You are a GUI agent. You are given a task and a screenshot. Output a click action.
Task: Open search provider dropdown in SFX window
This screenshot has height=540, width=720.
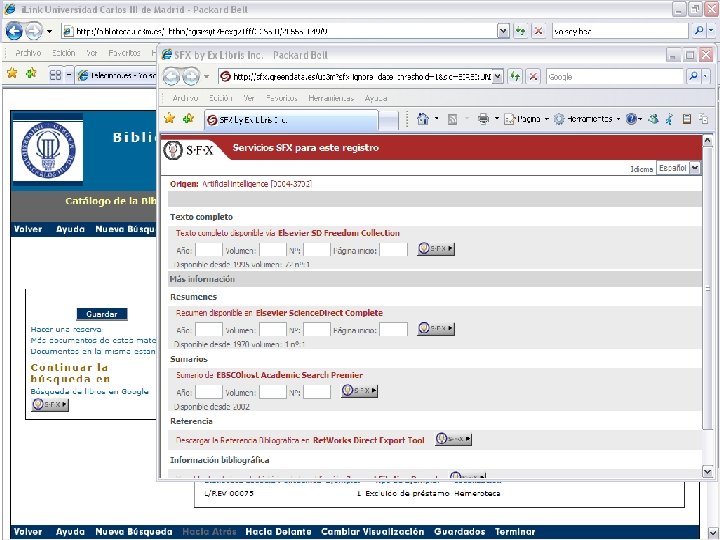pyautogui.click(x=706, y=76)
